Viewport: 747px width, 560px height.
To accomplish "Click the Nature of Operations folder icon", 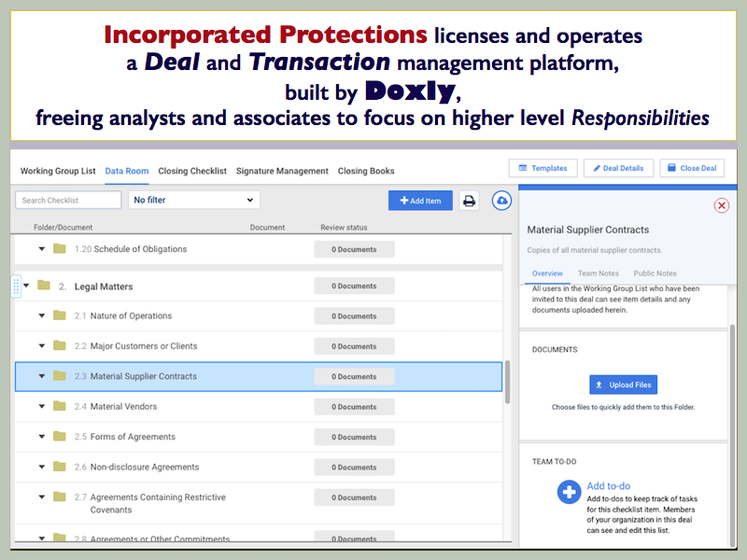I will click(x=60, y=315).
